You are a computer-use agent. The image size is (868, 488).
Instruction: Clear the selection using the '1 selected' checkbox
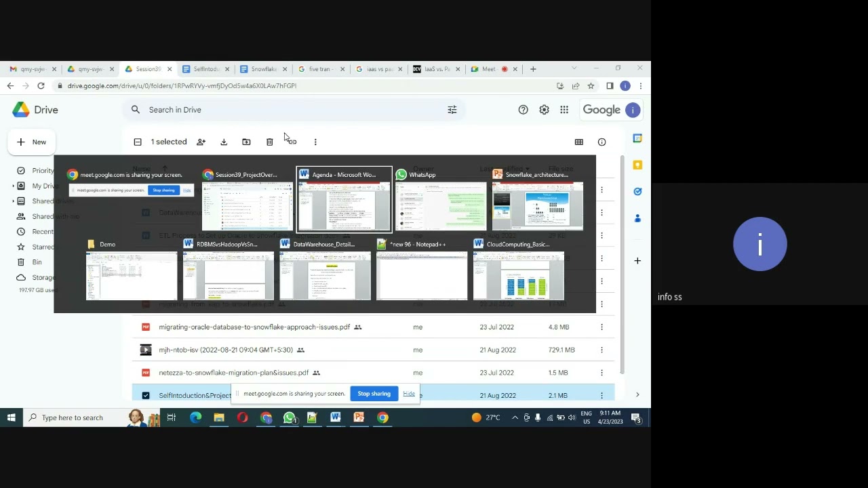pos(138,142)
